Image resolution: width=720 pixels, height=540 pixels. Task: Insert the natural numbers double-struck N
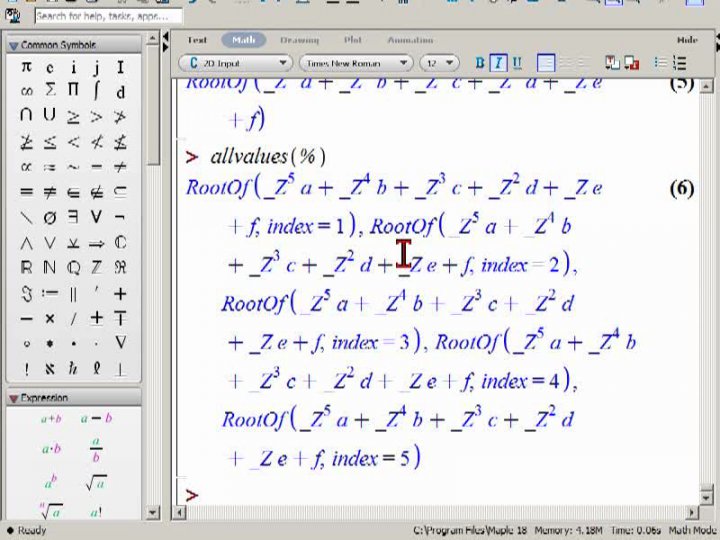[50, 267]
